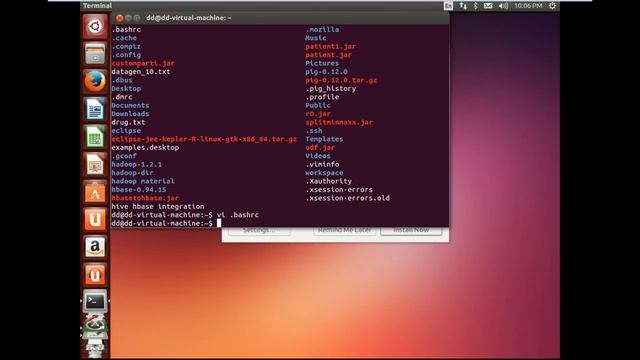Open the 10:06 PM clock menu
This screenshot has width=640, height=360.
(528, 6)
